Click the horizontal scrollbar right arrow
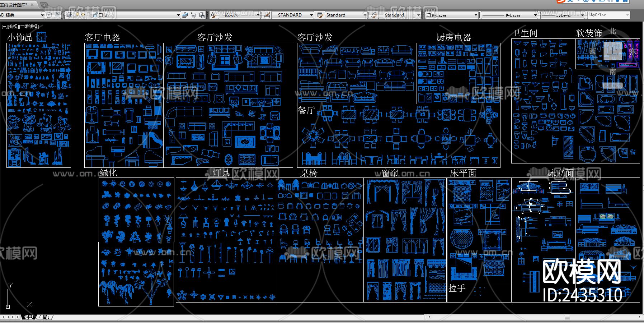Screen dimensions: 644x323 (x=640, y=317)
